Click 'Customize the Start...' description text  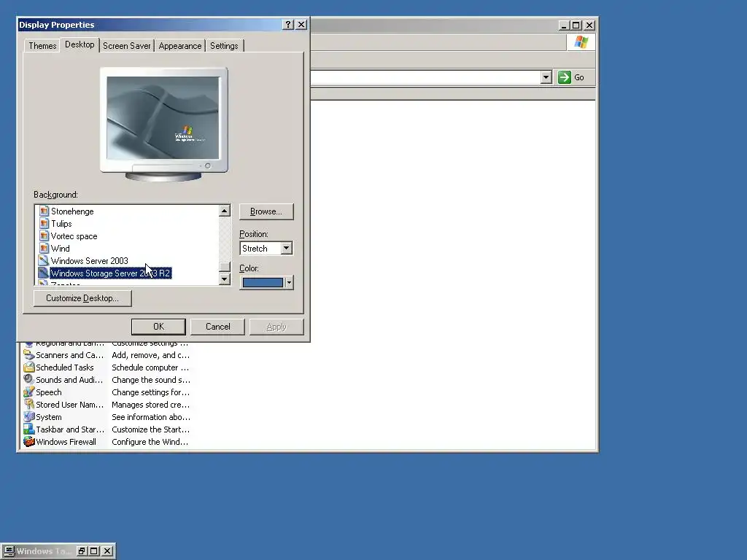150,429
